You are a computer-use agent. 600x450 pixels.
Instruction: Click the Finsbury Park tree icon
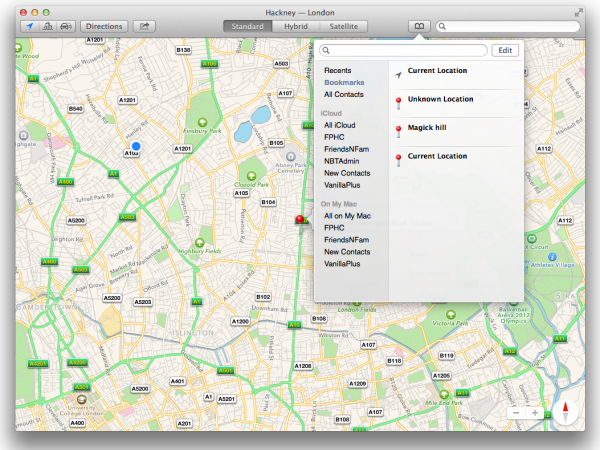tap(202, 122)
